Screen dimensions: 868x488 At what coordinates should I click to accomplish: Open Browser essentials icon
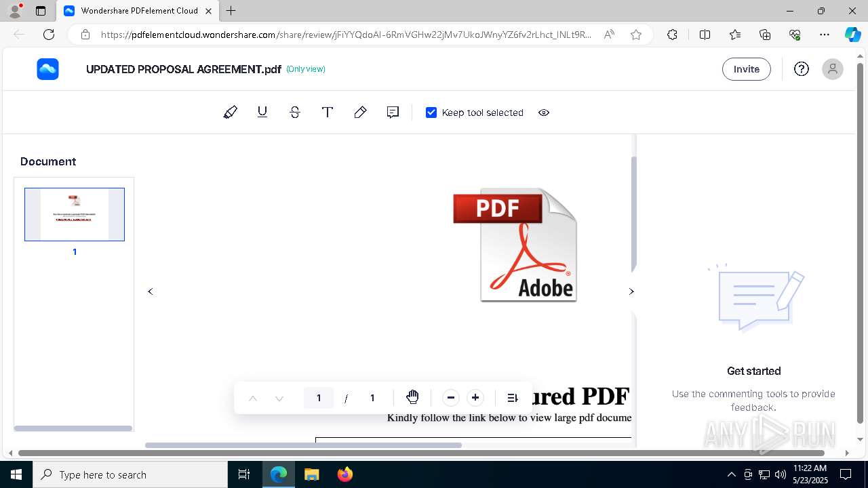[795, 35]
